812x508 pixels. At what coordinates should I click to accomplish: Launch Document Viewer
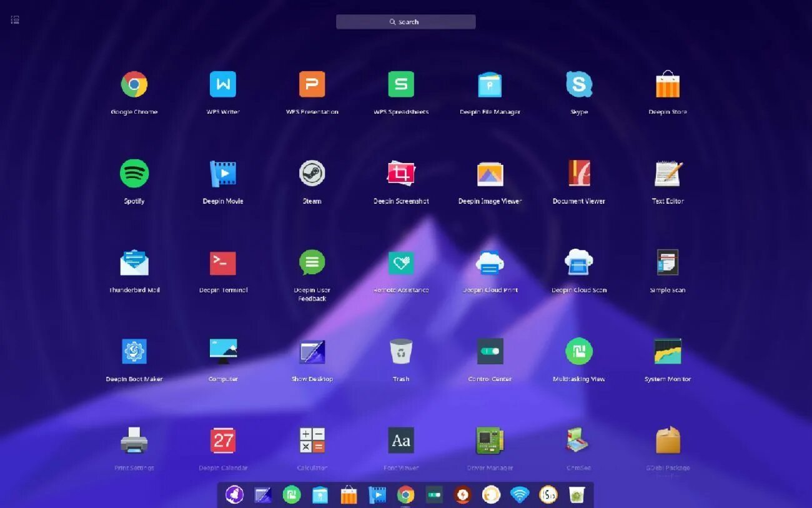click(x=579, y=173)
